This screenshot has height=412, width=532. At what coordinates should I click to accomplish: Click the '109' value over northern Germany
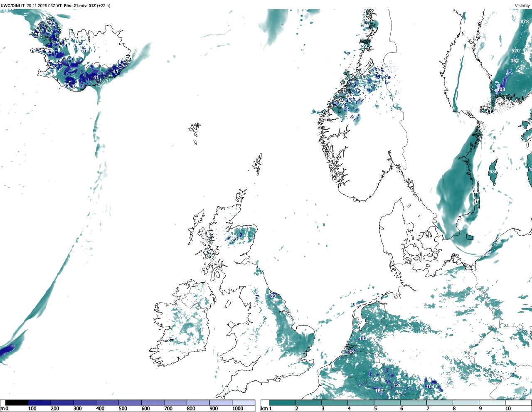pyautogui.click(x=423, y=329)
